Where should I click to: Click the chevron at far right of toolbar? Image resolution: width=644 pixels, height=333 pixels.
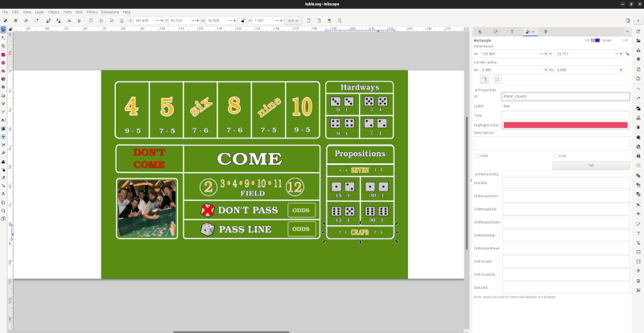638,20
